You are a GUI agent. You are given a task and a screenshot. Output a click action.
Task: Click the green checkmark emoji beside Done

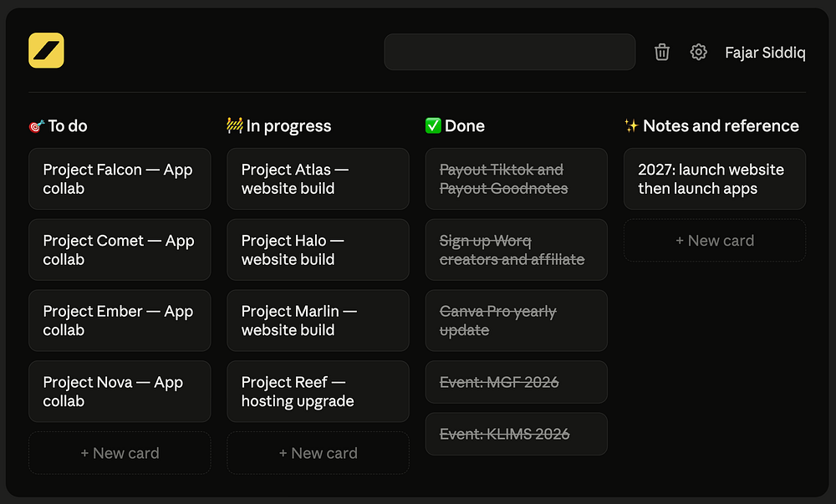pos(433,125)
